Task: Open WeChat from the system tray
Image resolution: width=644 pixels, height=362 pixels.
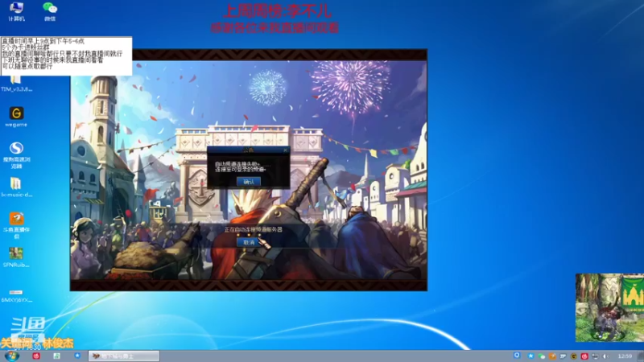Action: click(x=541, y=356)
